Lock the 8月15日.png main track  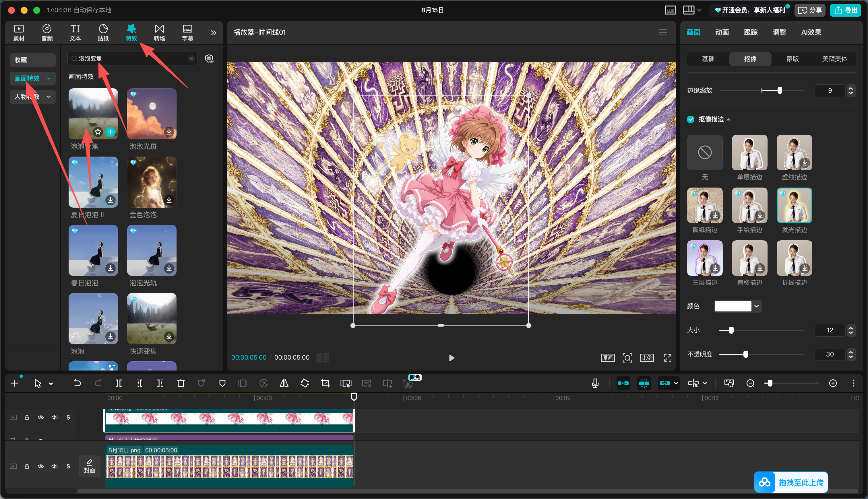pyautogui.click(x=27, y=466)
